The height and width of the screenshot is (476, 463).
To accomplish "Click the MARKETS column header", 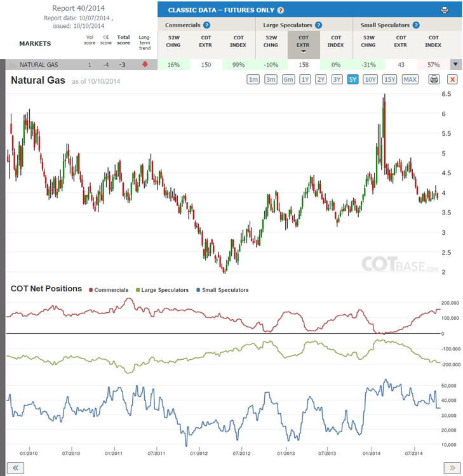I will coord(35,43).
